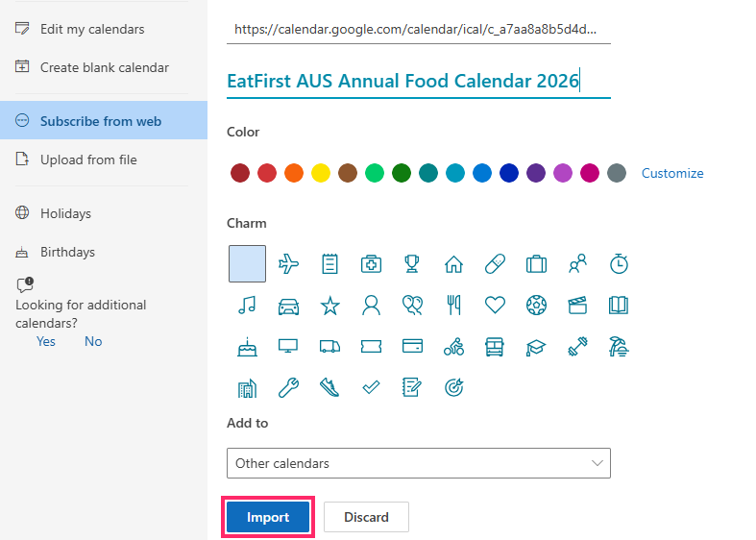Pick the checkmark charm icon
Viewport: 756px width, 540px height.
pyautogui.click(x=371, y=387)
